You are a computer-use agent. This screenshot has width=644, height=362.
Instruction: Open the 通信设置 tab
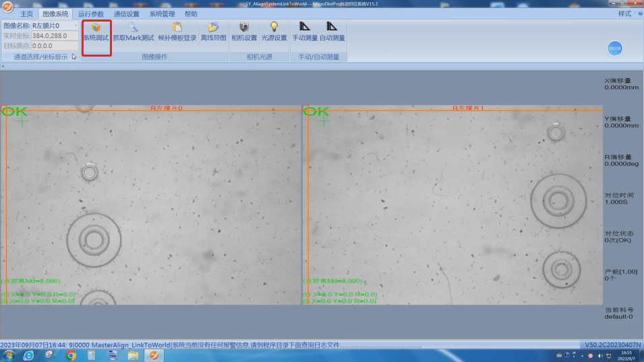127,13
